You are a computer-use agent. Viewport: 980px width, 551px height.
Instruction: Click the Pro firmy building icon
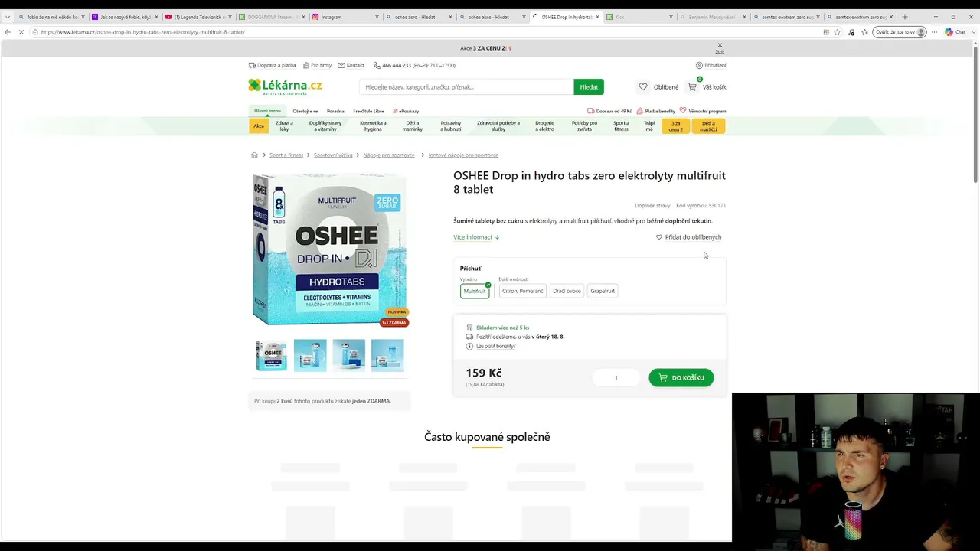click(305, 65)
